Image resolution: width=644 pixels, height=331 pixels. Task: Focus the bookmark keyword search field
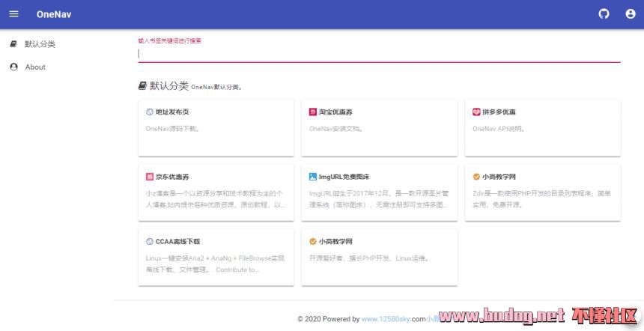tap(379, 53)
